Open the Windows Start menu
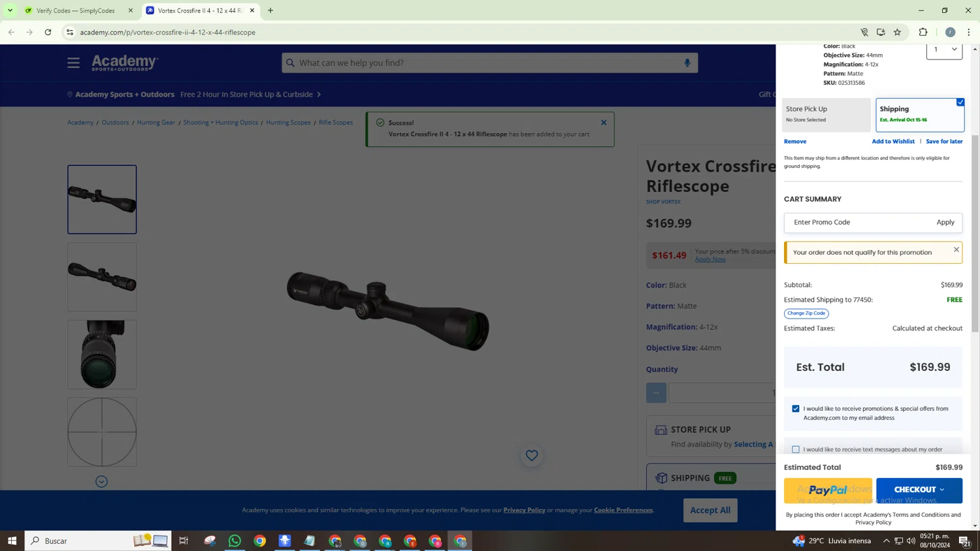The width and height of the screenshot is (980, 551). (12, 541)
